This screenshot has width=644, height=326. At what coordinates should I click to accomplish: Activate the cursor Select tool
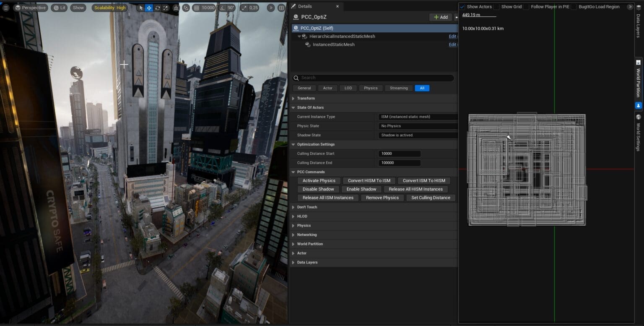[x=140, y=8]
